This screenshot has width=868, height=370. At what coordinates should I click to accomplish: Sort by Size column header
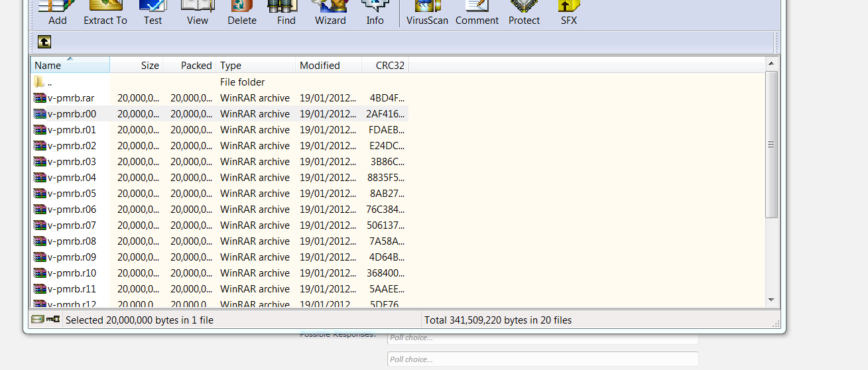(x=137, y=65)
